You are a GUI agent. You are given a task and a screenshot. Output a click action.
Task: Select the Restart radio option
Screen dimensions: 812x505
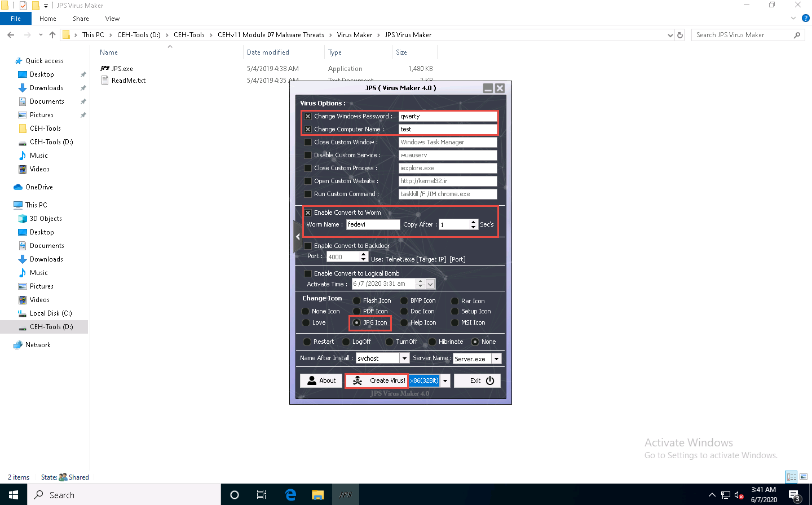pyautogui.click(x=307, y=342)
